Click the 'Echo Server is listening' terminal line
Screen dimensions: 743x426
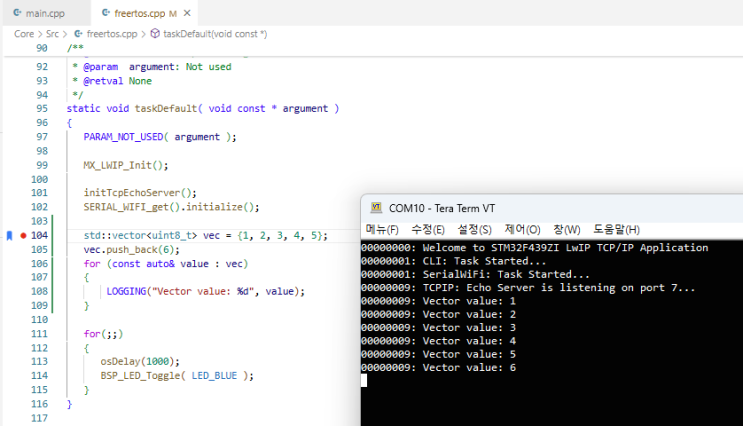point(528,288)
